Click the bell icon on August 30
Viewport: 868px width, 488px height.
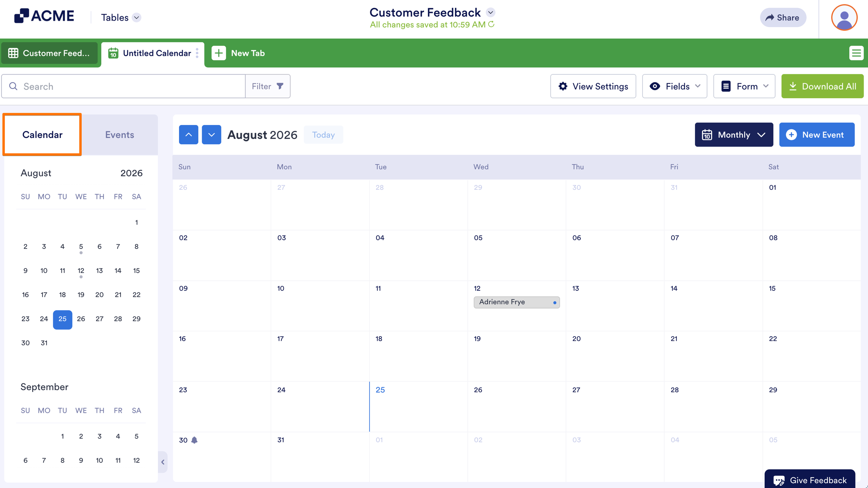[x=194, y=440]
